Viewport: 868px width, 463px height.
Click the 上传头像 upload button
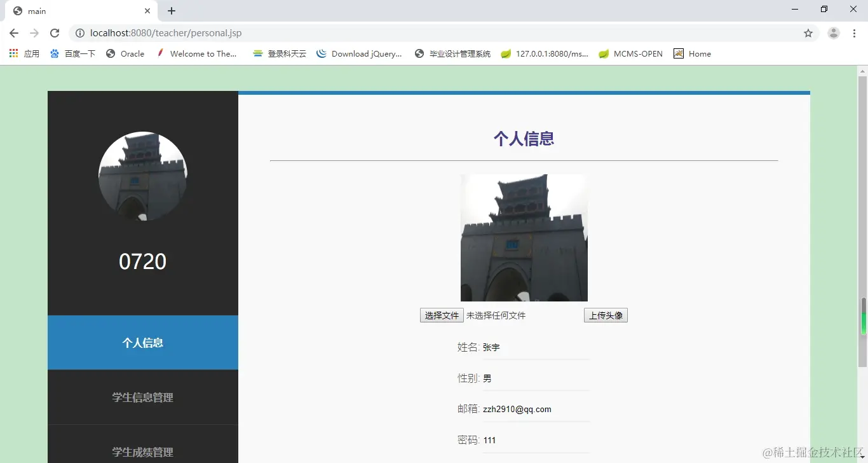605,315
